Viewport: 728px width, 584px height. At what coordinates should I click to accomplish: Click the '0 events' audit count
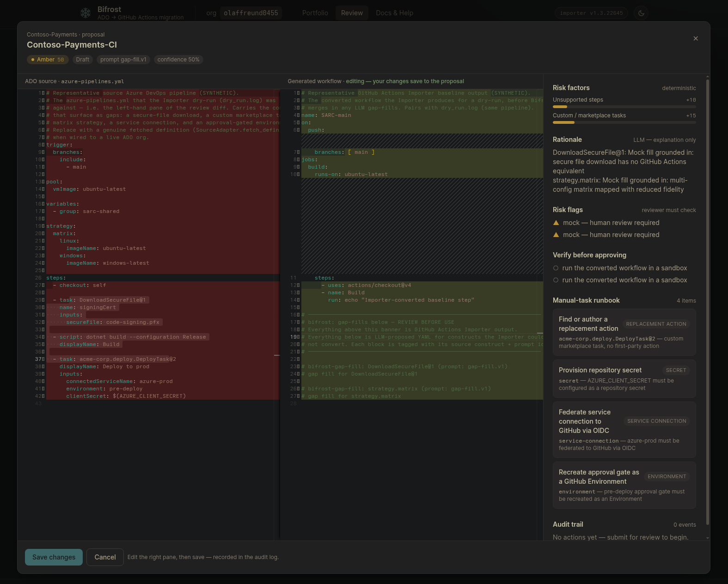tap(685, 525)
